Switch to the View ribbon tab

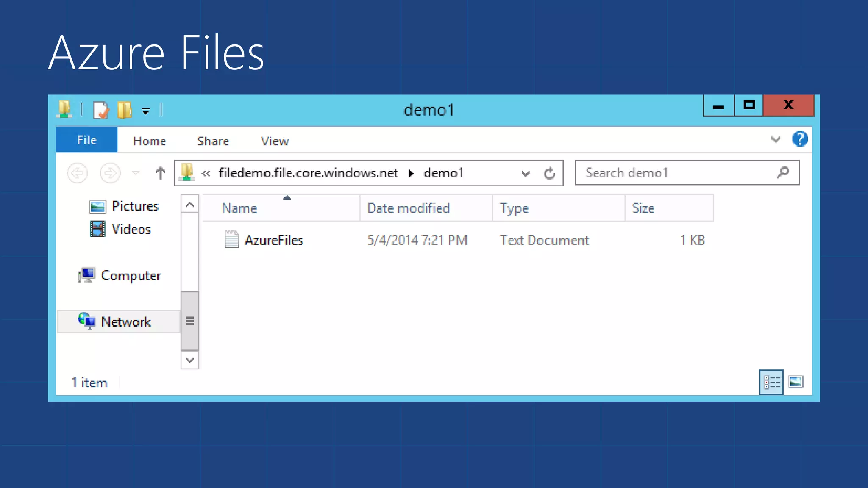[x=275, y=141]
